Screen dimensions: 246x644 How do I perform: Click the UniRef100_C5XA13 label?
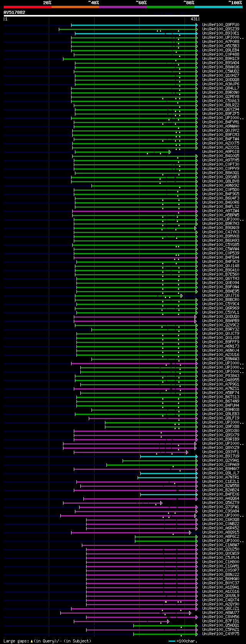[221, 101]
